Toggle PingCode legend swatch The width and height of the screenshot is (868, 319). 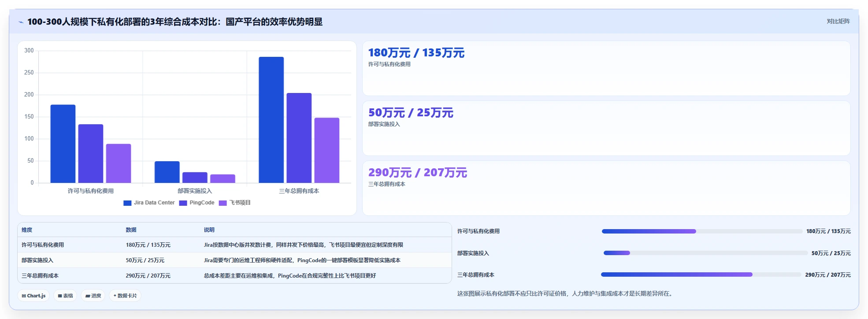[x=183, y=203]
